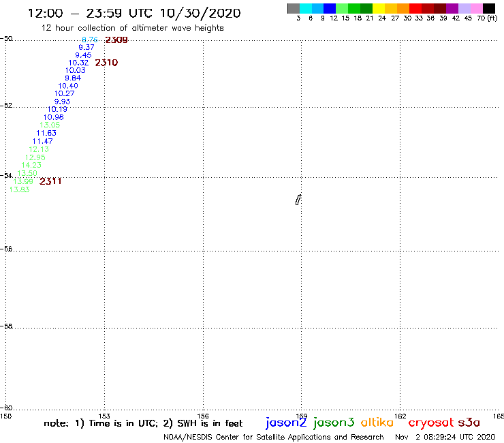
Task: Click the legend label '42'
Action: (456, 18)
